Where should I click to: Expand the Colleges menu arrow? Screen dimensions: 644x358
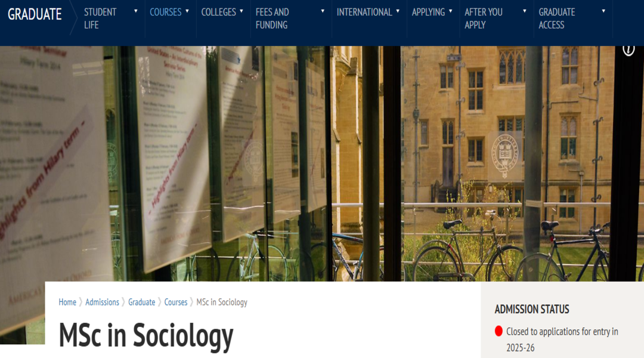click(x=241, y=11)
